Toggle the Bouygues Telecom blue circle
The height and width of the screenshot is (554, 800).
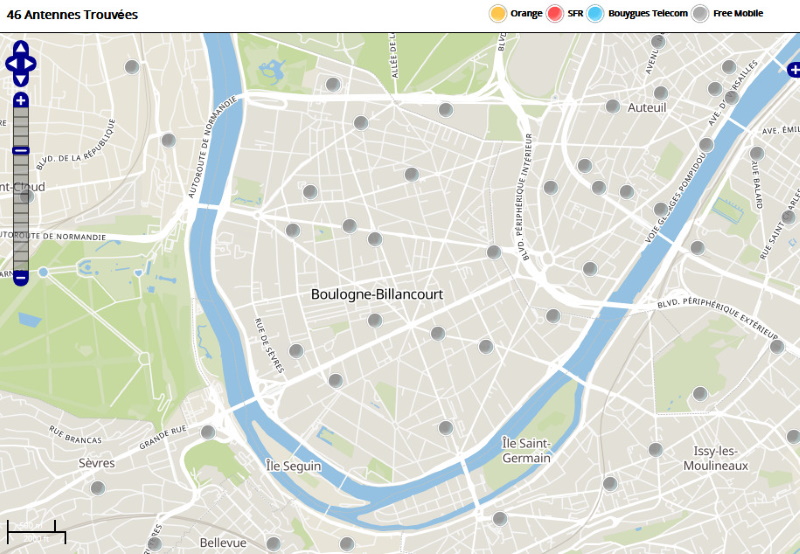596,14
